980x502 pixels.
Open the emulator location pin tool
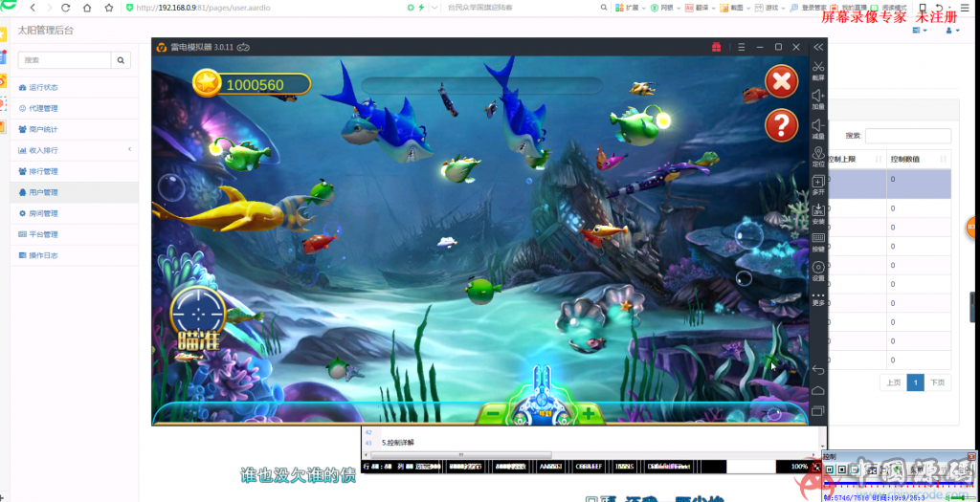click(818, 153)
